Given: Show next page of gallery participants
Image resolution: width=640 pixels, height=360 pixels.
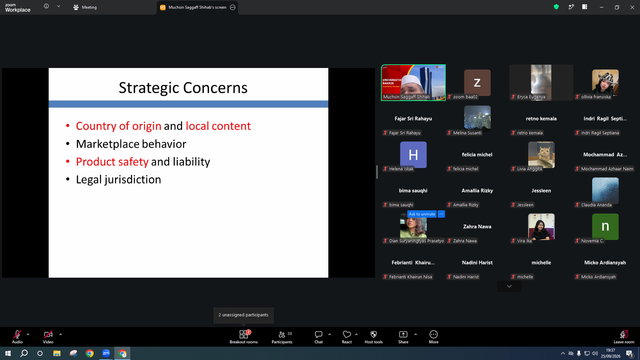Looking at the screenshot, I should [x=509, y=287].
